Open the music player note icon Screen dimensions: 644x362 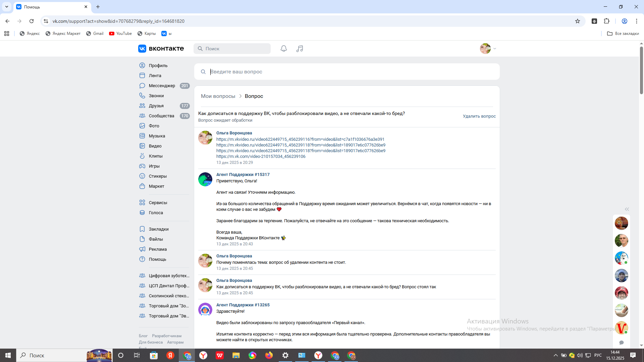300,49
